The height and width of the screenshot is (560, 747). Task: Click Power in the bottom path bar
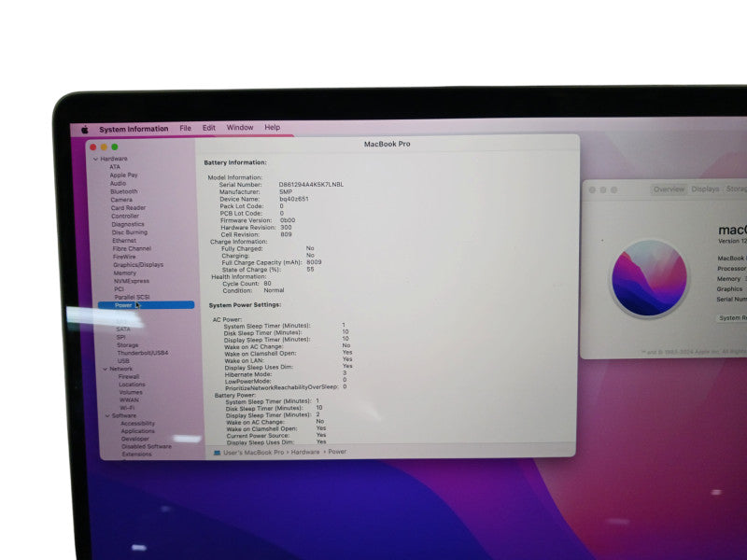[337, 452]
